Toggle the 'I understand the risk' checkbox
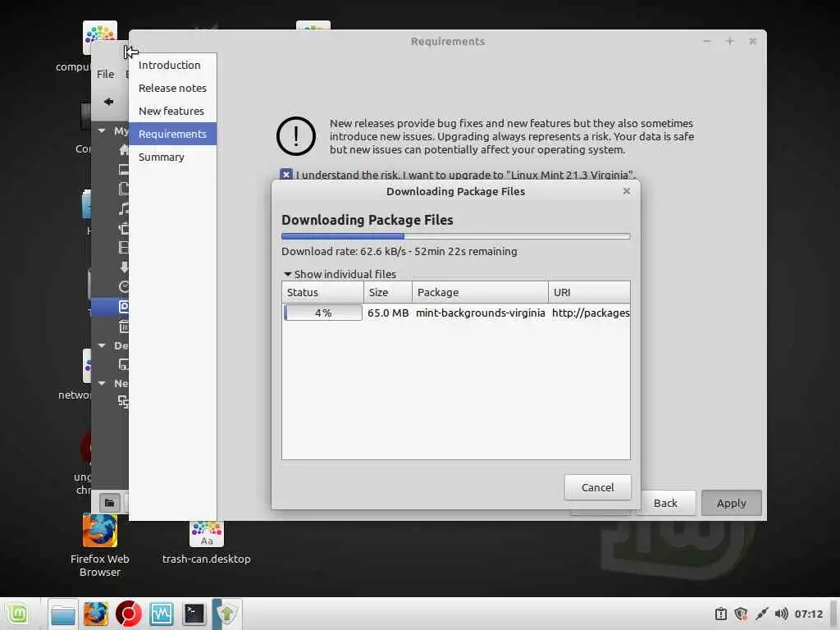 286,175
